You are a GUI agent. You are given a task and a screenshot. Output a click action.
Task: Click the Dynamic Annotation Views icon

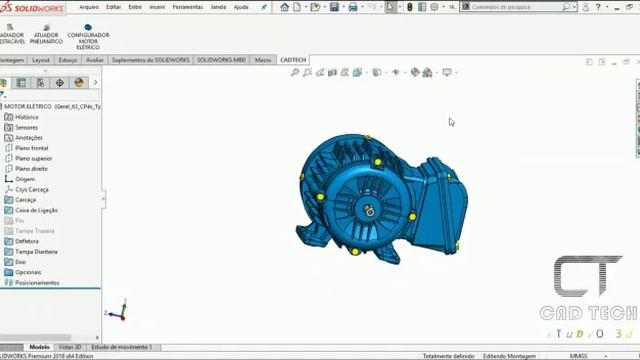click(x=345, y=73)
